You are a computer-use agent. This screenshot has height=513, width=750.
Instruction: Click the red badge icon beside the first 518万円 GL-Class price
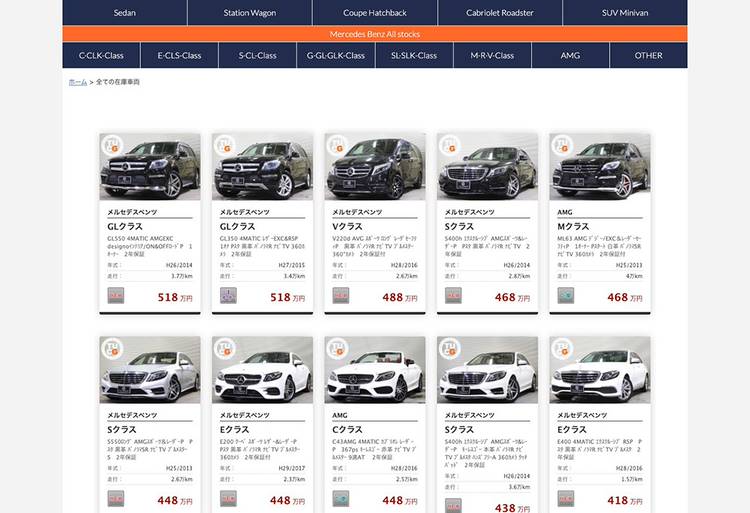[x=116, y=295]
